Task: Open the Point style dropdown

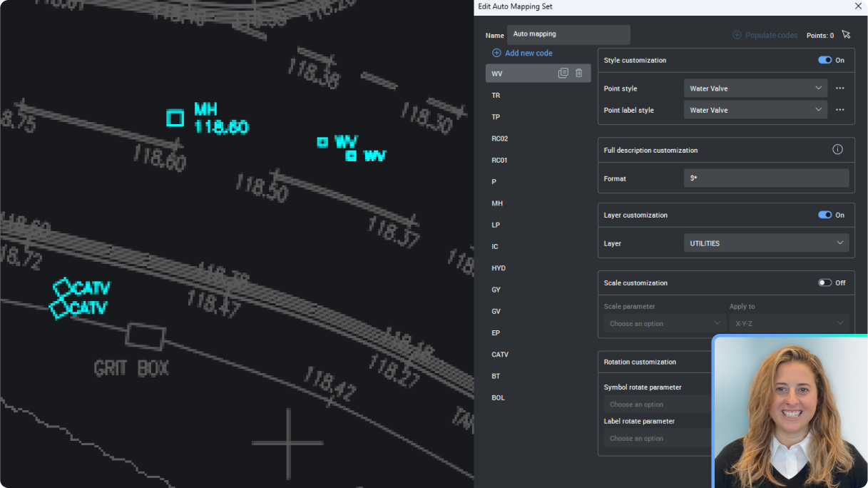Action: pyautogui.click(x=755, y=88)
